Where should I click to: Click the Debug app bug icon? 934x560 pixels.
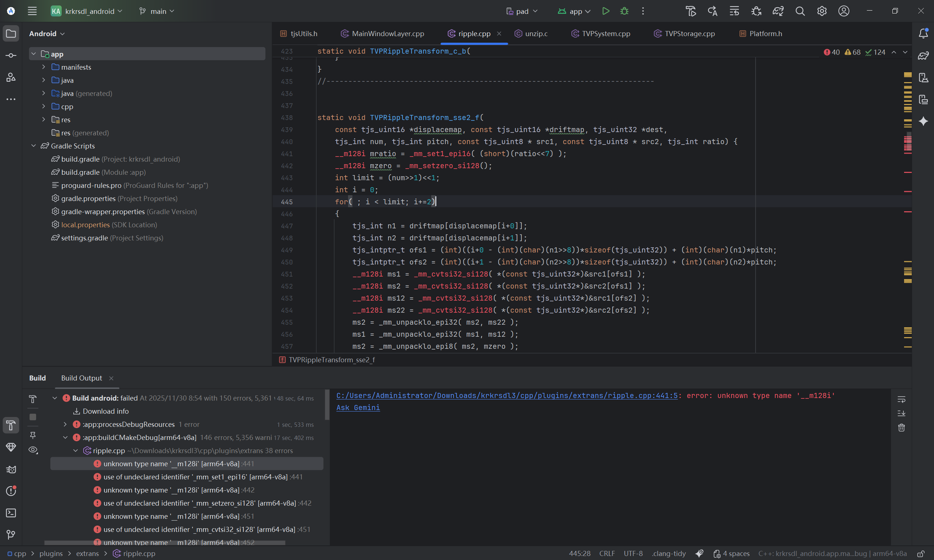(x=624, y=11)
